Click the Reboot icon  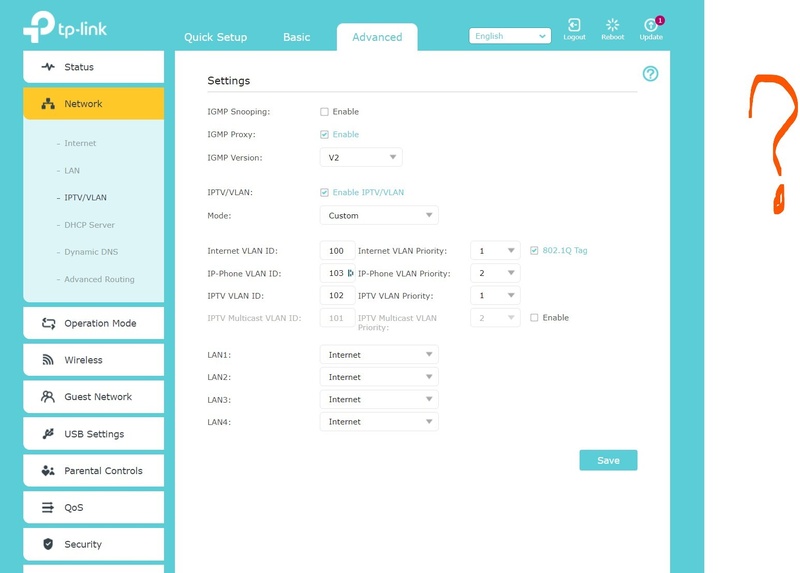[x=612, y=24]
